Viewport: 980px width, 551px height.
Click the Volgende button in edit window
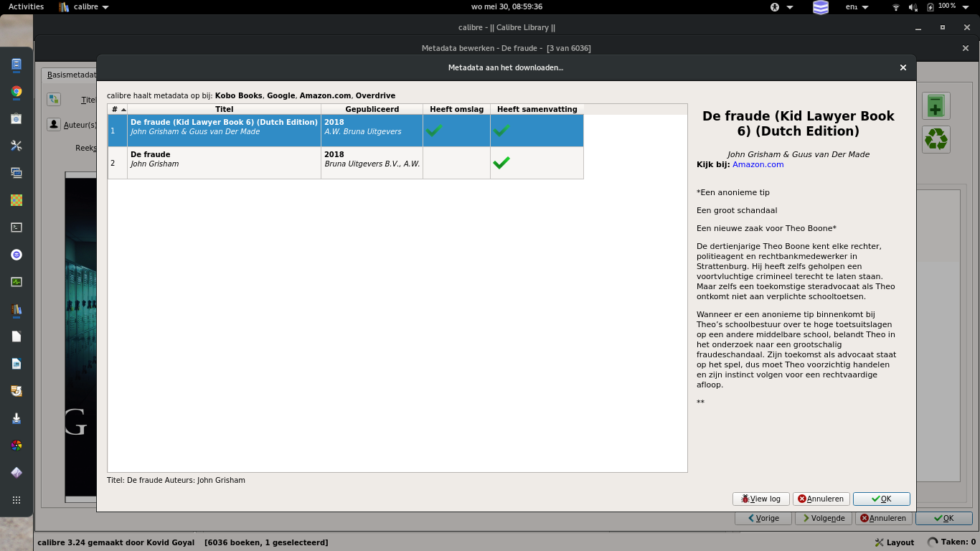click(824, 518)
